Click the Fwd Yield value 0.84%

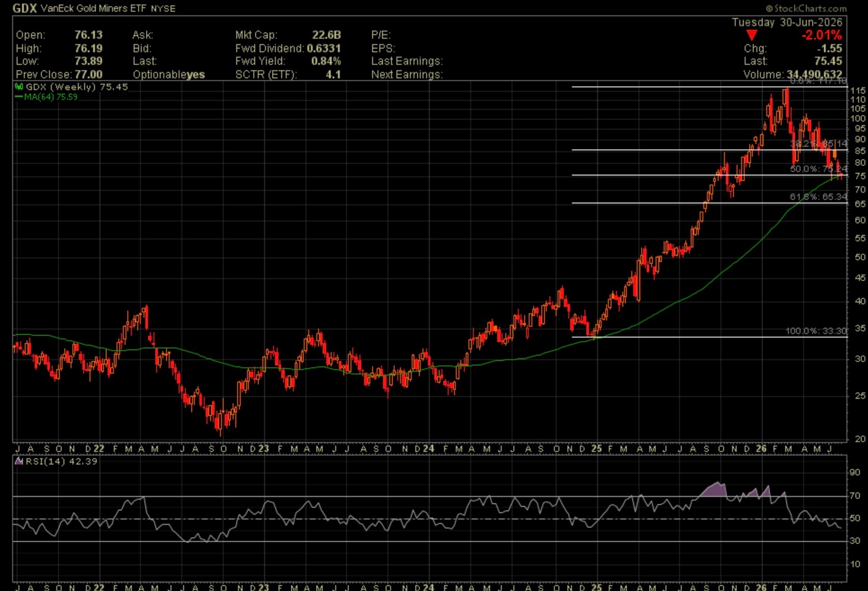click(326, 61)
